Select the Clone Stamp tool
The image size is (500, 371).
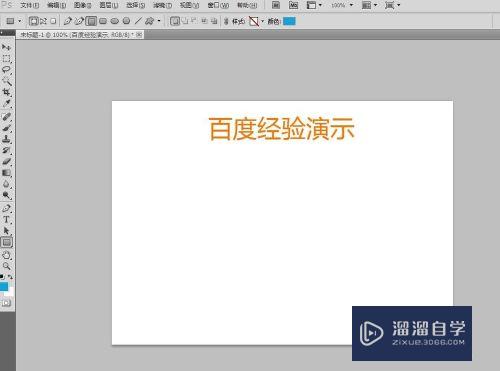click(x=6, y=139)
